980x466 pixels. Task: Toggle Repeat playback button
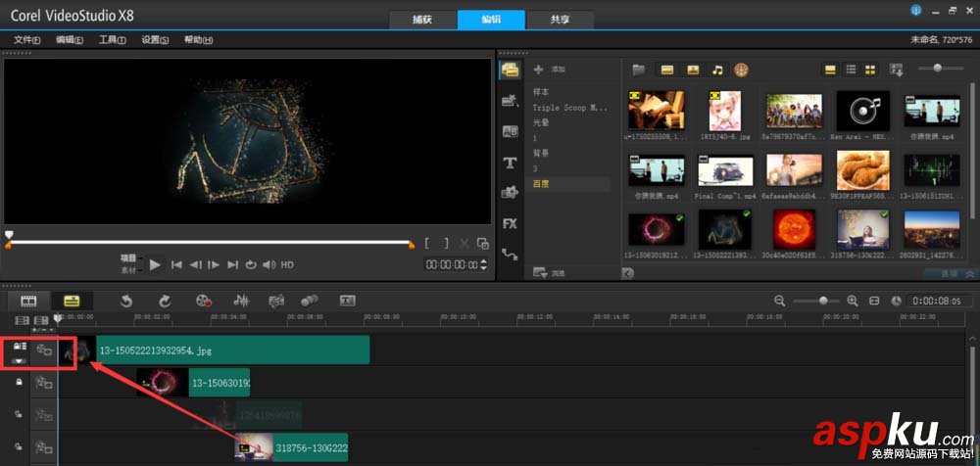(x=251, y=265)
